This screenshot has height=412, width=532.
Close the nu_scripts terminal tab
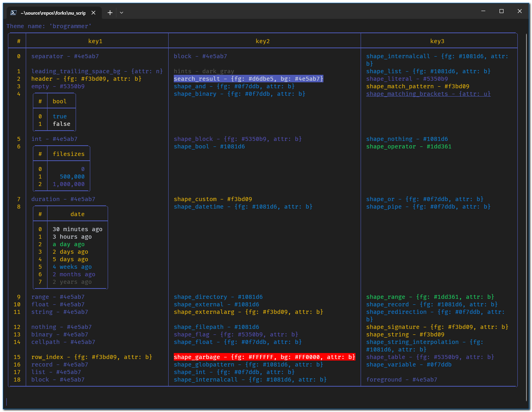point(93,13)
